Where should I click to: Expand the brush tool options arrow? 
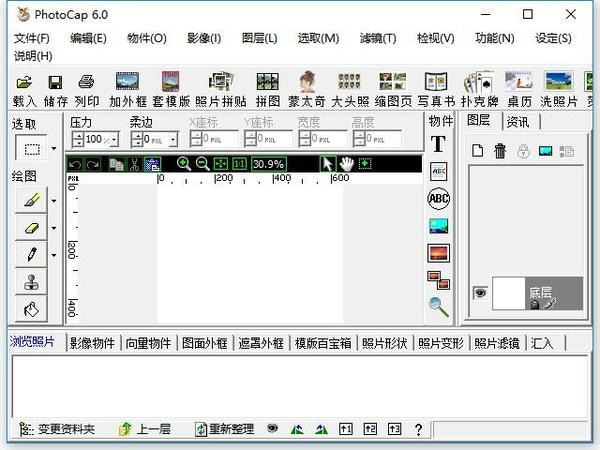coord(54,201)
